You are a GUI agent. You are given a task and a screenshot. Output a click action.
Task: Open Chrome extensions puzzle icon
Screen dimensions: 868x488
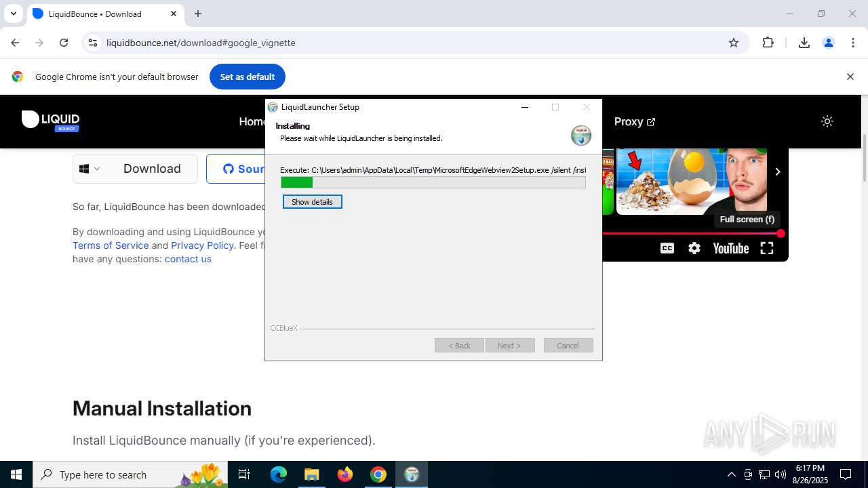tap(768, 43)
